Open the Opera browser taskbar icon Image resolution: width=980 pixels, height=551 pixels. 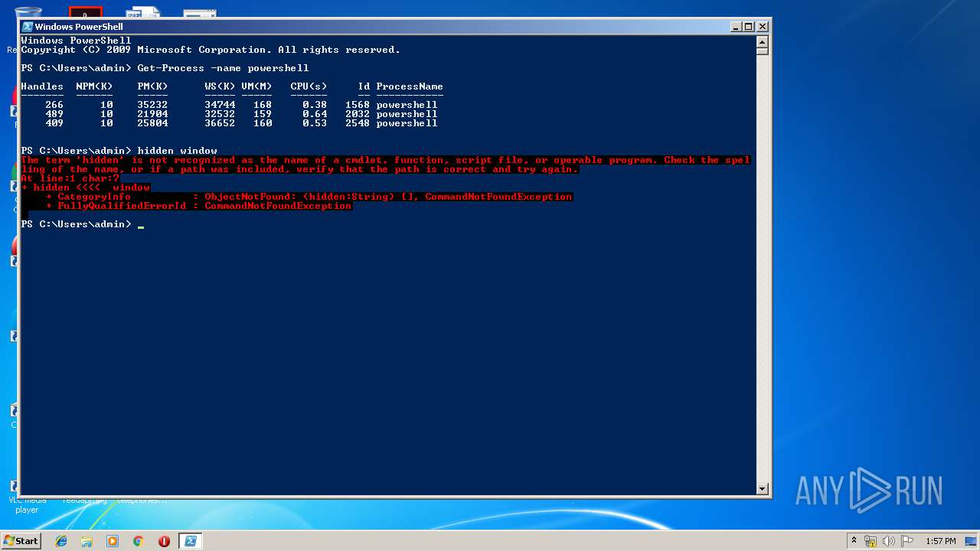(x=164, y=541)
